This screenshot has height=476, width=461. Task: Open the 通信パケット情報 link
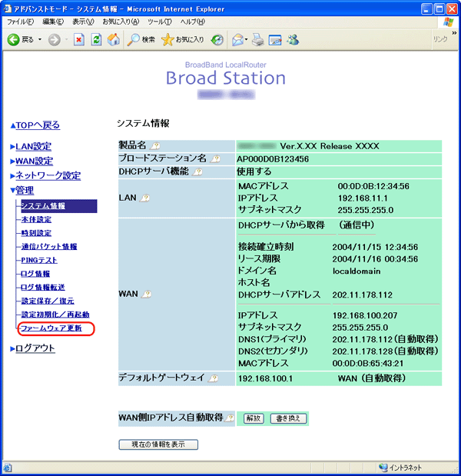coord(49,247)
